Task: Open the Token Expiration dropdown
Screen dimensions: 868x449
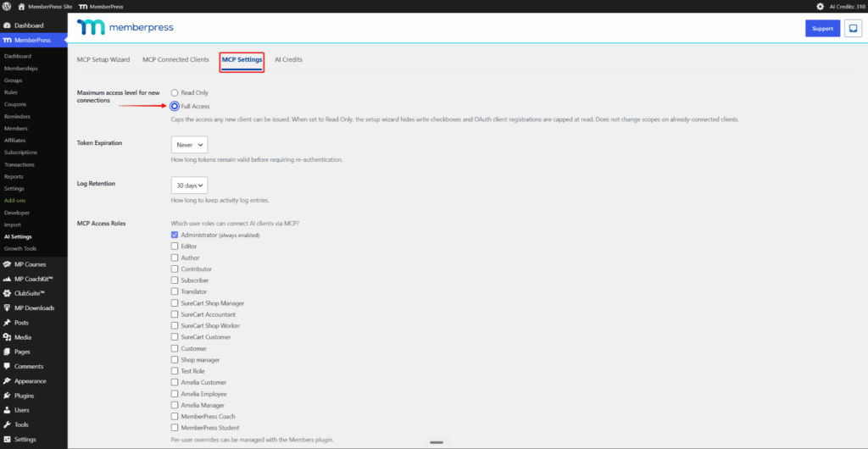Action: [189, 145]
